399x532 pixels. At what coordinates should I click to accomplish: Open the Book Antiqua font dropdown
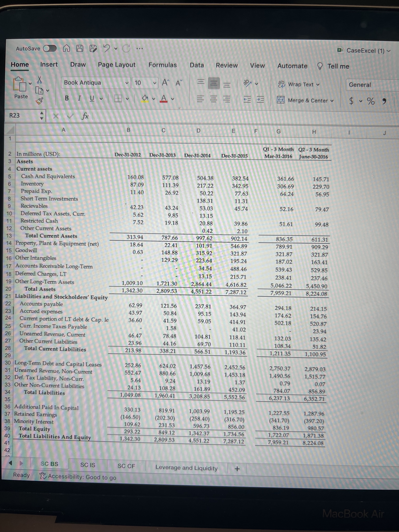pyautogui.click(x=127, y=83)
